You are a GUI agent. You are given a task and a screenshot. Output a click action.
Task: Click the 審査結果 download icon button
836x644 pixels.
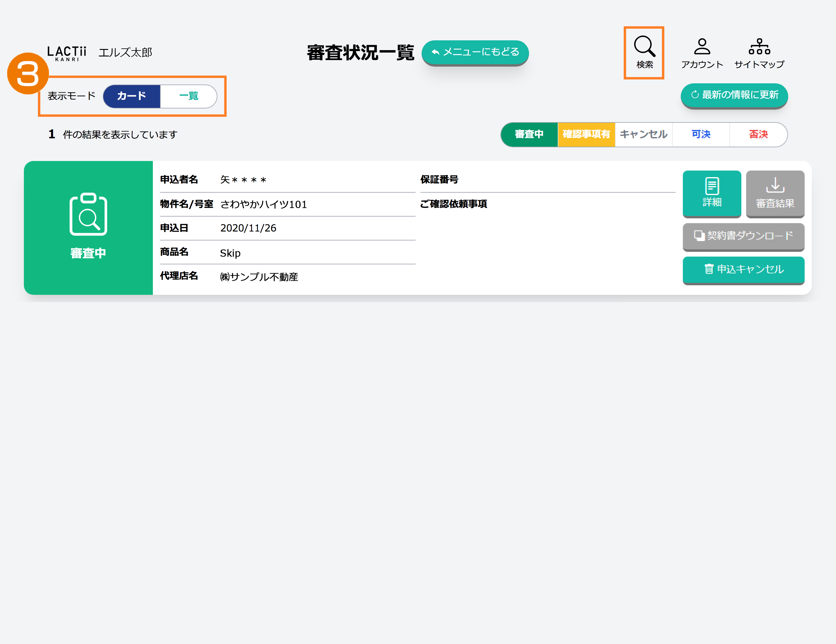point(775,193)
